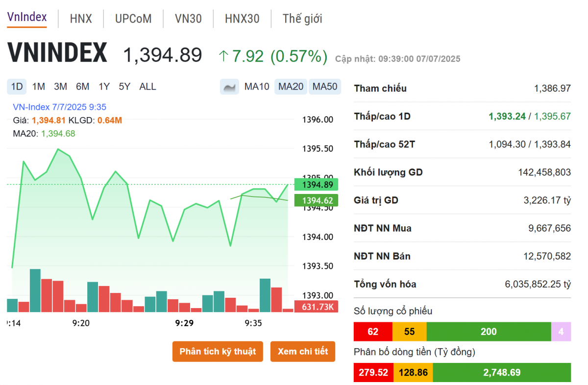The height and width of the screenshot is (385, 588).
Task: Click the Cập nhật timestamp text
Action: (398, 59)
